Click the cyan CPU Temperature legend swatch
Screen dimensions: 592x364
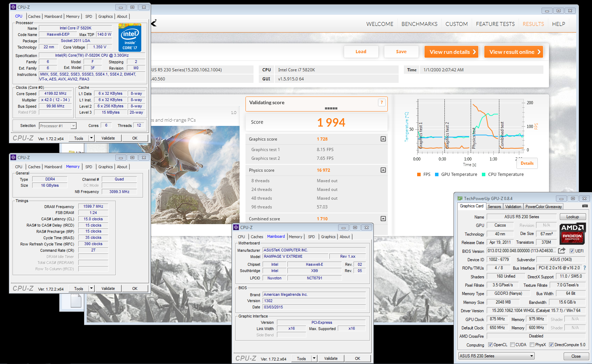[483, 174]
